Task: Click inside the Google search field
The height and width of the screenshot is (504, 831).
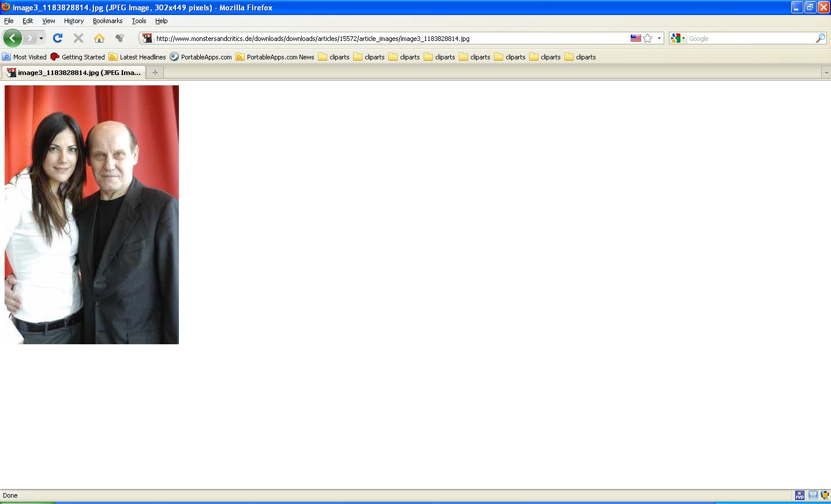Action: point(750,38)
